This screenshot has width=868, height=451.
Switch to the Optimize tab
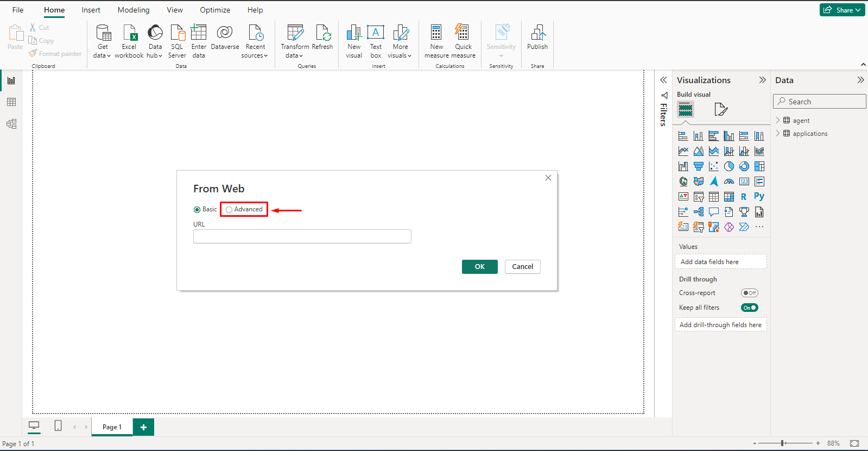click(x=215, y=10)
